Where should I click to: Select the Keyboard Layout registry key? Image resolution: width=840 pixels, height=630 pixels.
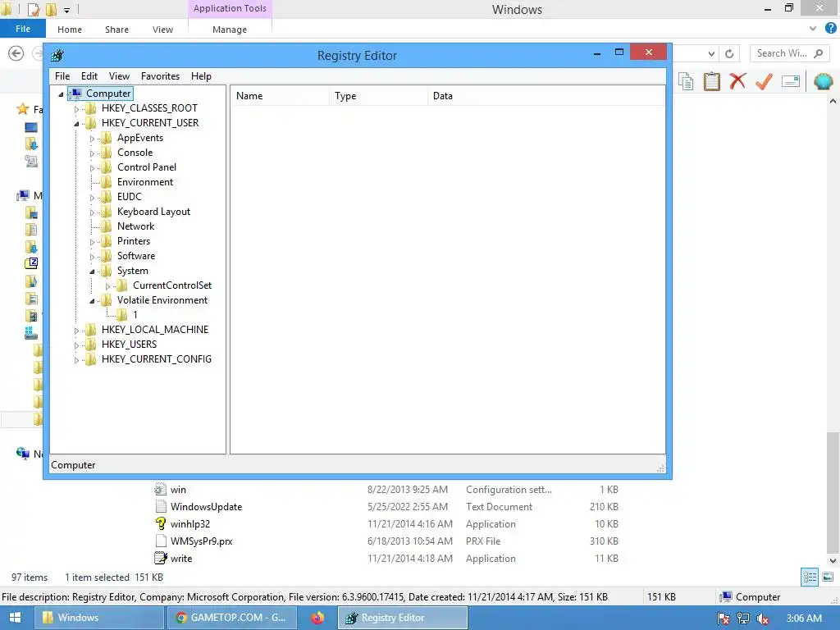click(x=153, y=212)
